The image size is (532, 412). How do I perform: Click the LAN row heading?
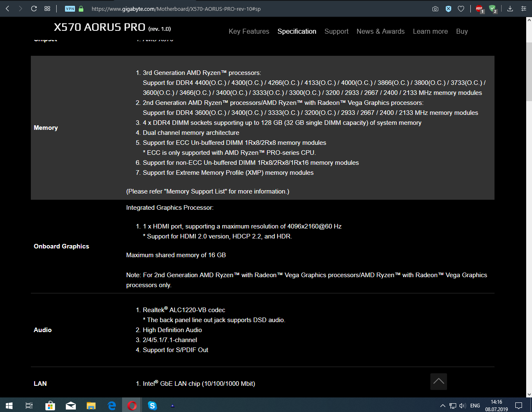pos(40,384)
